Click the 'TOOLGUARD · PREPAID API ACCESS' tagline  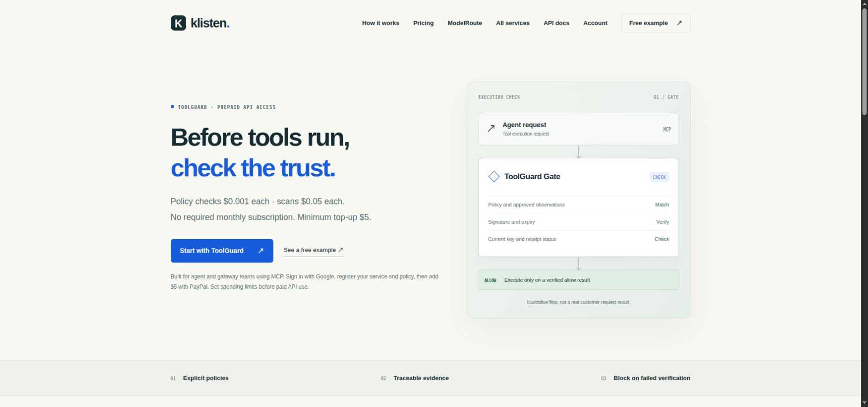coord(226,107)
